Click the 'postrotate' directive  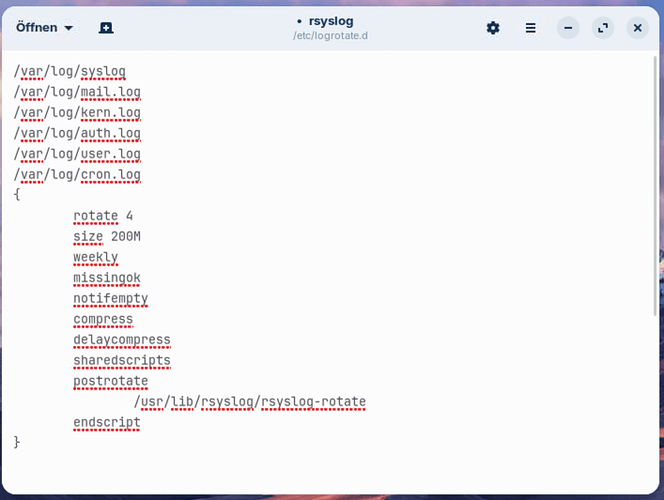pos(111,381)
